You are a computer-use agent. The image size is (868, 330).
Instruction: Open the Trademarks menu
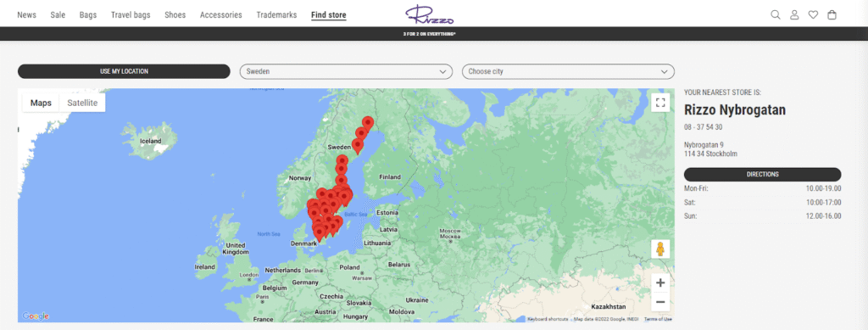pos(276,15)
